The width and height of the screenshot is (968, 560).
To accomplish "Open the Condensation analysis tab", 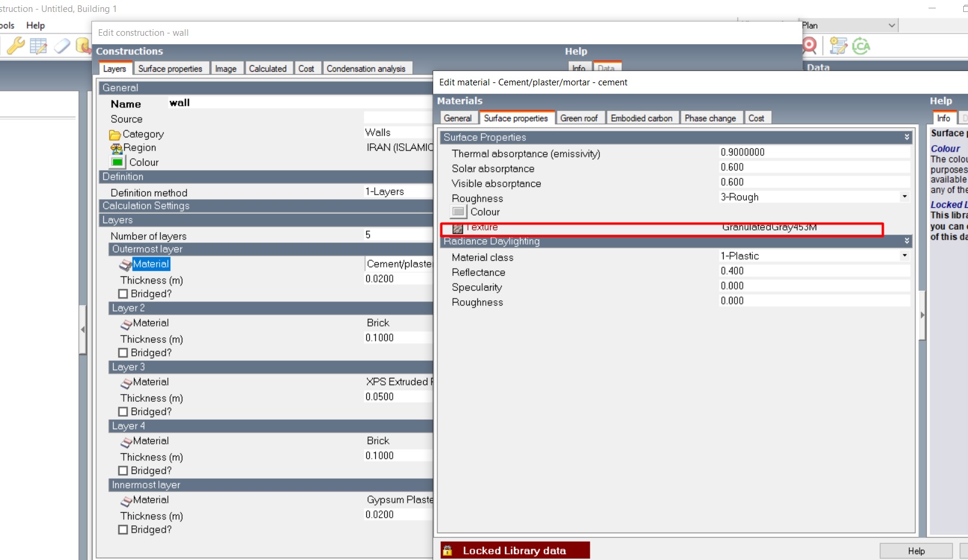I will tap(366, 69).
